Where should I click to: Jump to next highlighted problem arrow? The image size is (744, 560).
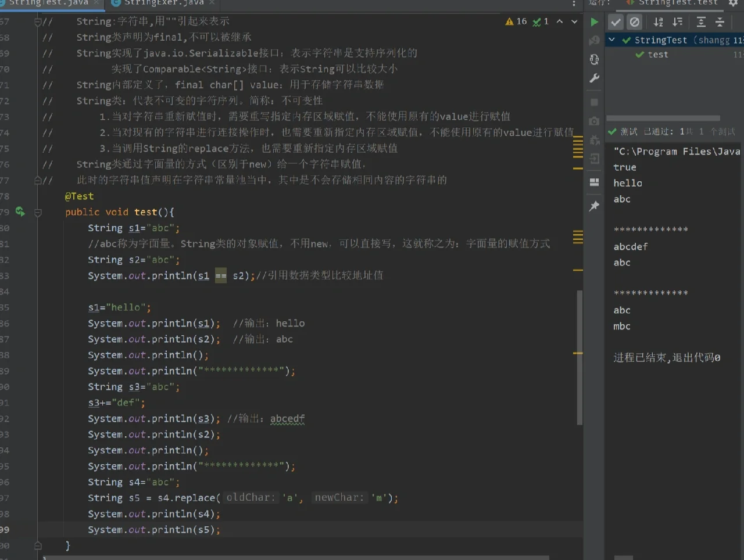click(574, 21)
